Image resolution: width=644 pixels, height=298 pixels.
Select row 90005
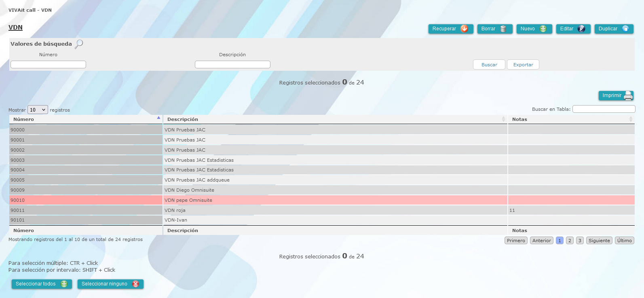(322, 180)
